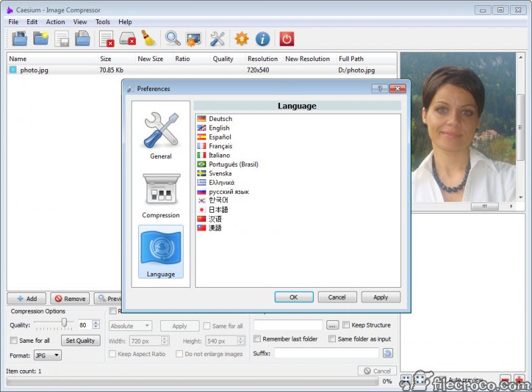
Task: Click Apply in Preferences dialog
Action: pos(380,297)
